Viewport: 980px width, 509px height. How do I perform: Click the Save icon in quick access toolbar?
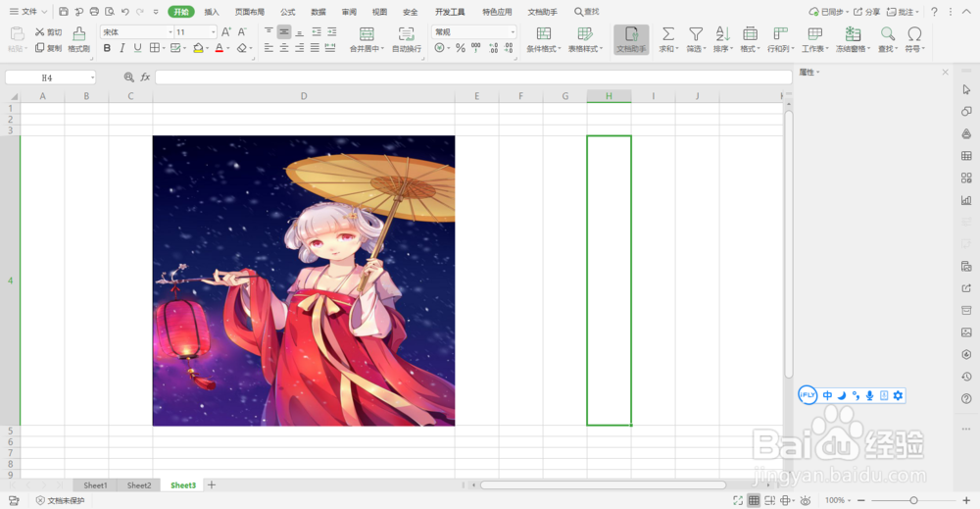64,11
